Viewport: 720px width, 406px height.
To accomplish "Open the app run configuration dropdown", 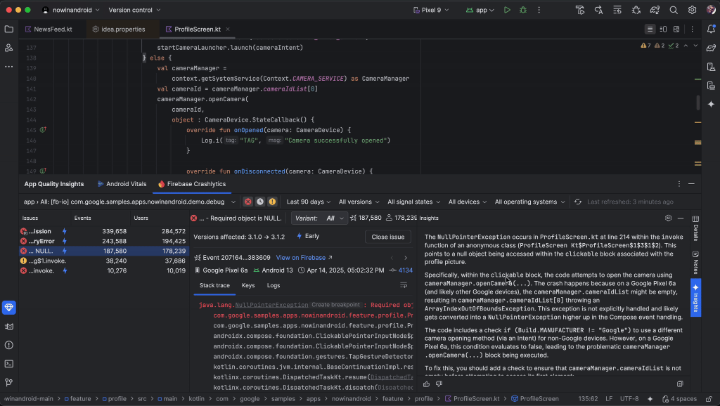I will (480, 10).
